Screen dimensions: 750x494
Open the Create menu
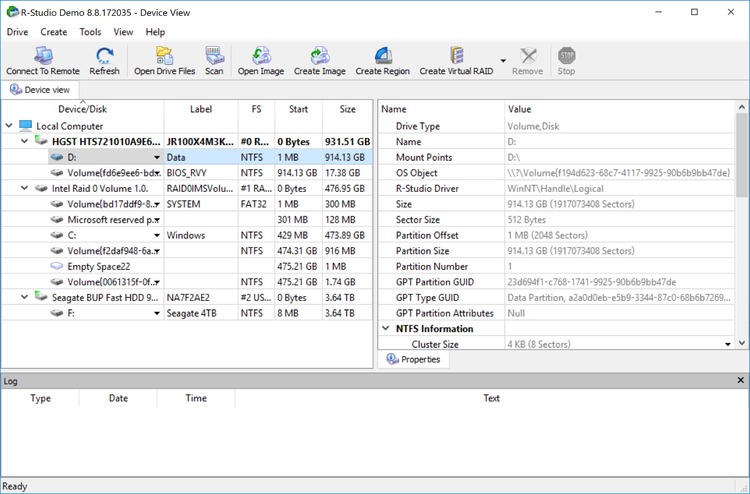pyautogui.click(x=54, y=32)
